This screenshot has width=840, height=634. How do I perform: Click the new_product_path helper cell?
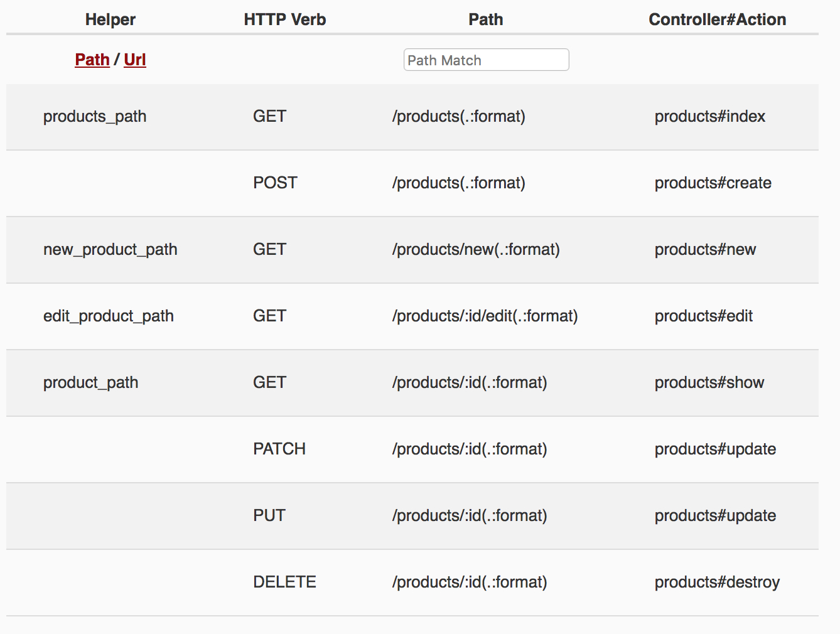coord(110,250)
